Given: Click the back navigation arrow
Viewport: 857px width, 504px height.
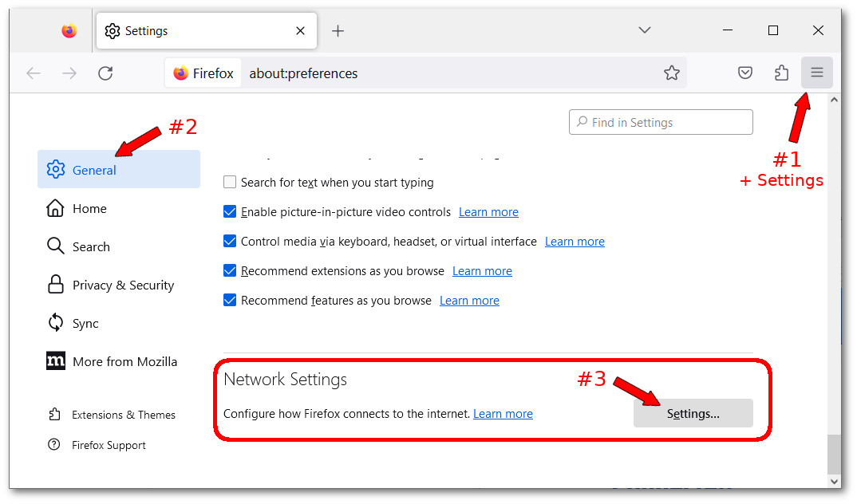Looking at the screenshot, I should point(34,73).
